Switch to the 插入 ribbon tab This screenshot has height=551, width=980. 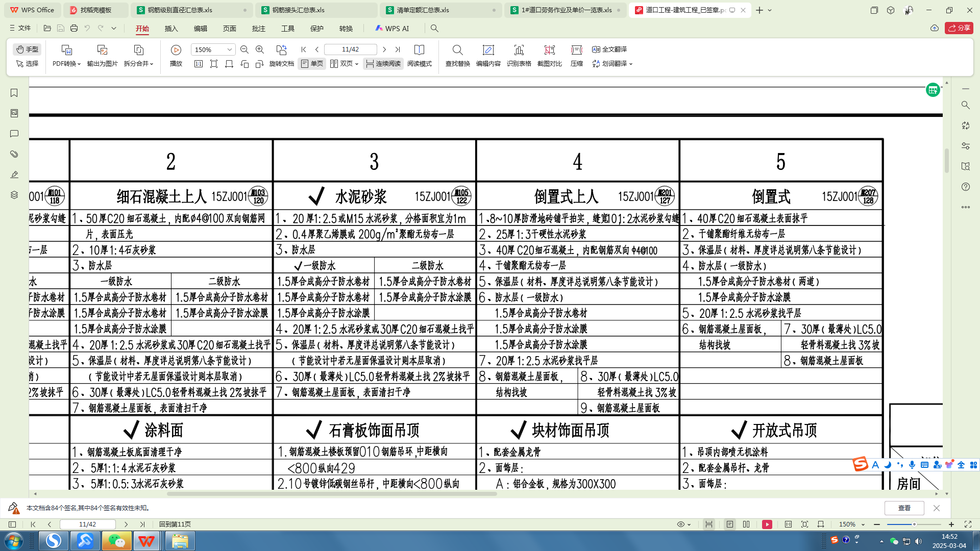171,29
